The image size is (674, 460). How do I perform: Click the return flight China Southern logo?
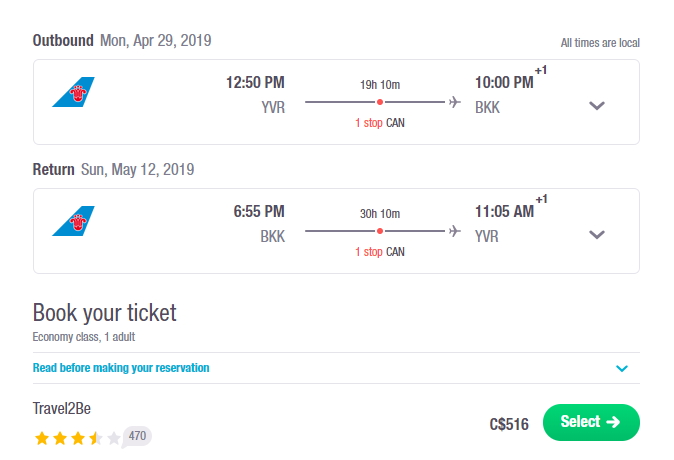(x=74, y=221)
